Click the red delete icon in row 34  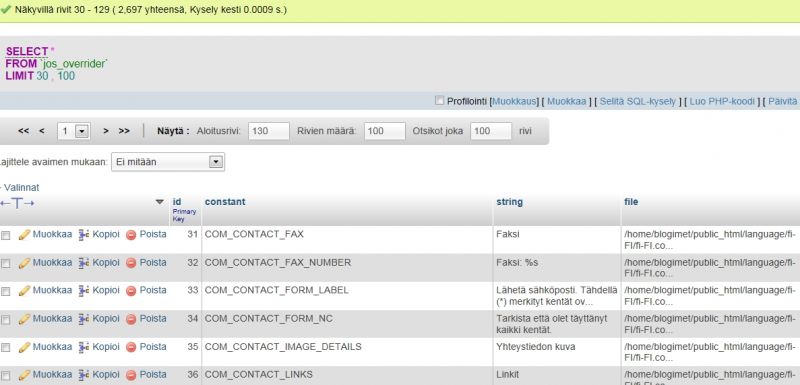click(131, 319)
